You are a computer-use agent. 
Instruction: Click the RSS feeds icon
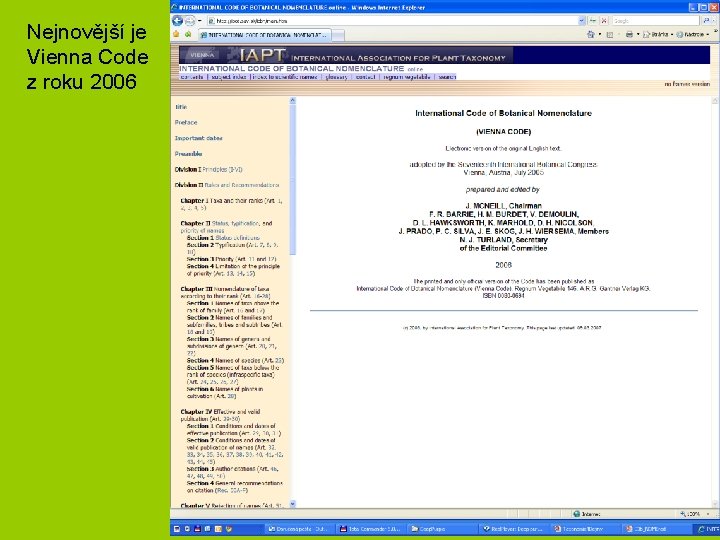pyautogui.click(x=610, y=34)
